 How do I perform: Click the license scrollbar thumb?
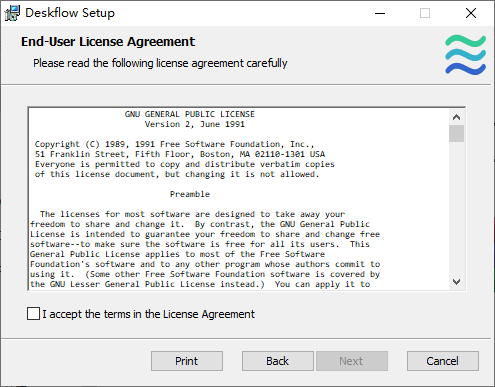tap(456, 134)
